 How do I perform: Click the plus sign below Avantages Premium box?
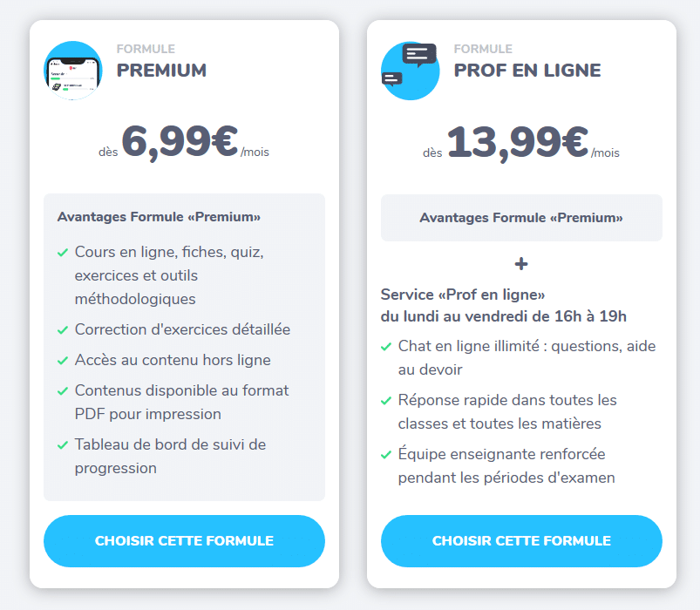pos(521,264)
